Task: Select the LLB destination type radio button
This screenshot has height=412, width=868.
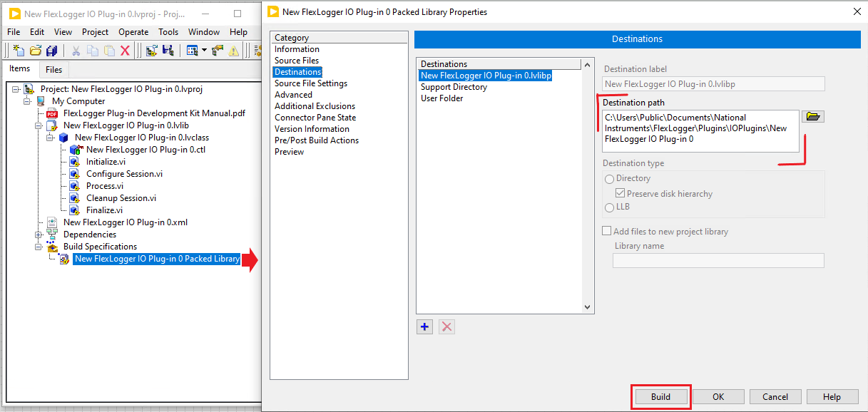Action: pyautogui.click(x=609, y=207)
